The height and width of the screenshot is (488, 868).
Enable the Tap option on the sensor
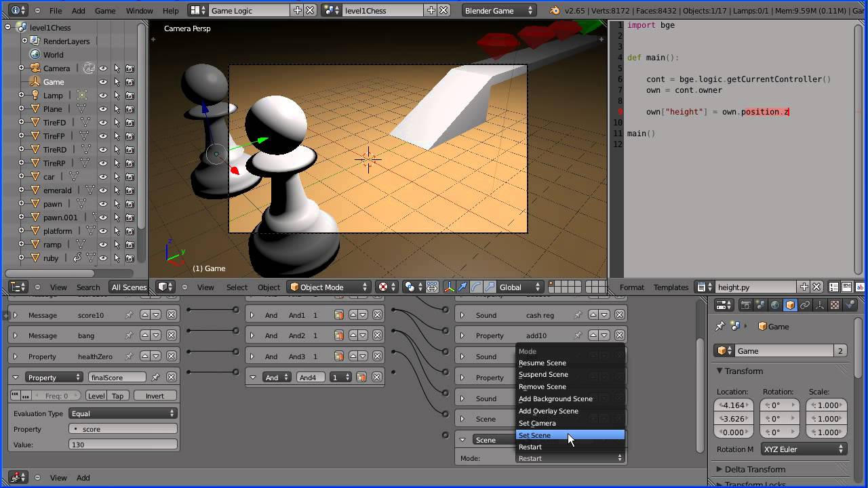117,396
